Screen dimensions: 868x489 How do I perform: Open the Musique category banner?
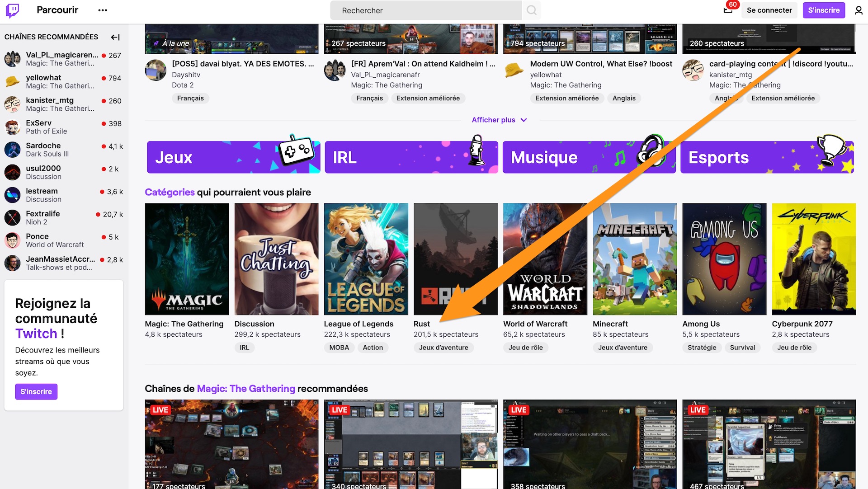click(589, 157)
